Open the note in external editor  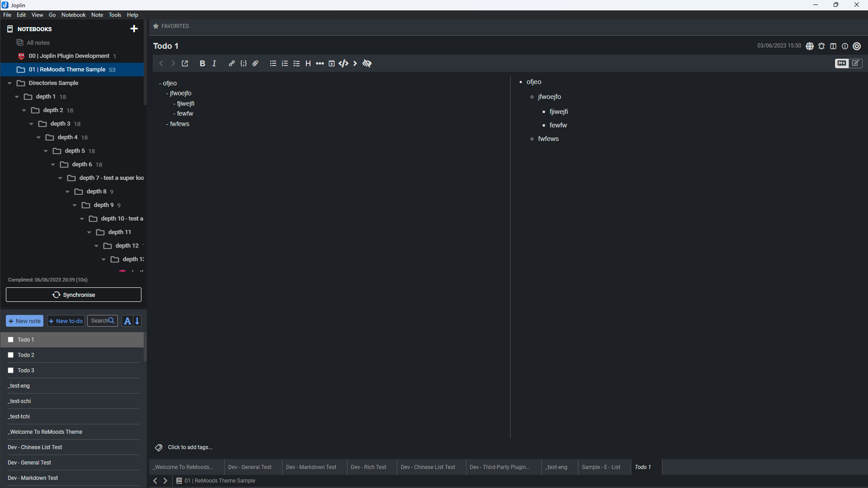(x=185, y=63)
